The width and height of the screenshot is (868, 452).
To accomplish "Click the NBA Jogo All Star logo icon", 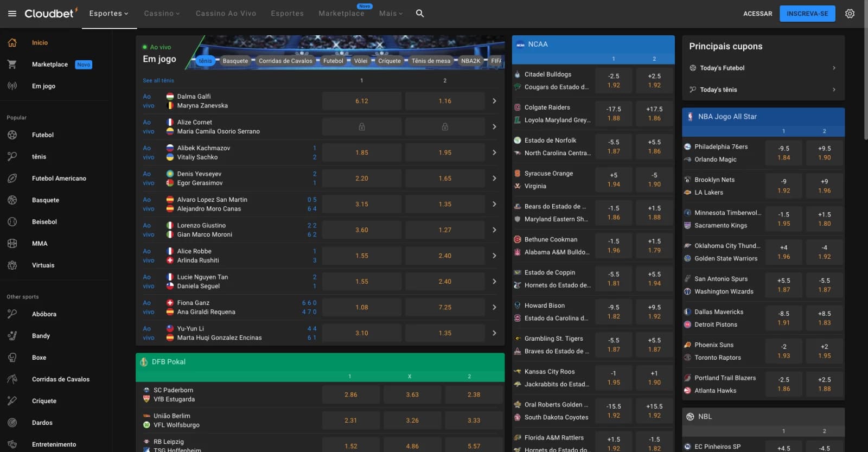I will point(690,117).
